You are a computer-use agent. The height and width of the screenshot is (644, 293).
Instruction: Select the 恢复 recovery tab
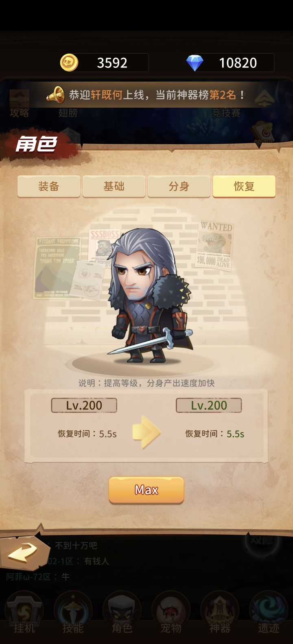(244, 187)
